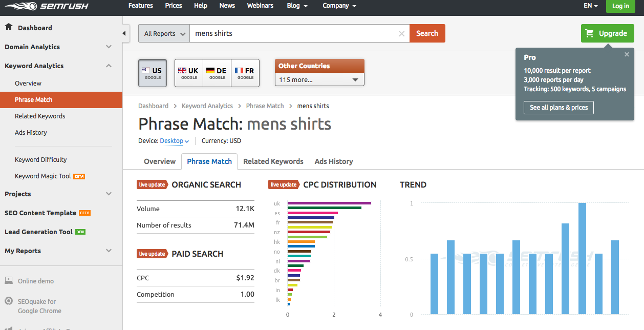Click the pink es bar in CPC chart
The width and height of the screenshot is (644, 330).
(x=313, y=213)
